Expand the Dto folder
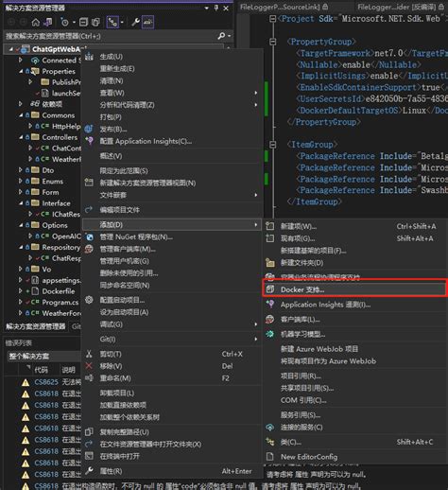 pyautogui.click(x=21, y=170)
